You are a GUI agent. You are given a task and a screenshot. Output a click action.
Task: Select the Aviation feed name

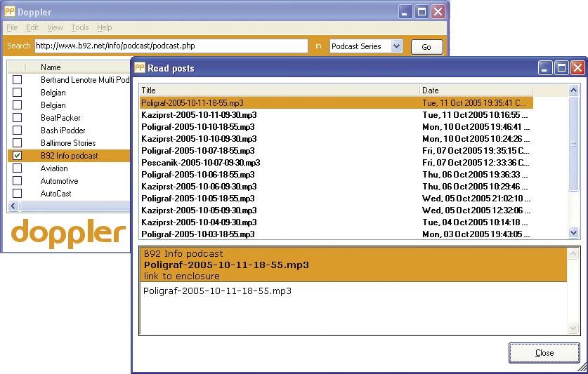tap(54, 168)
